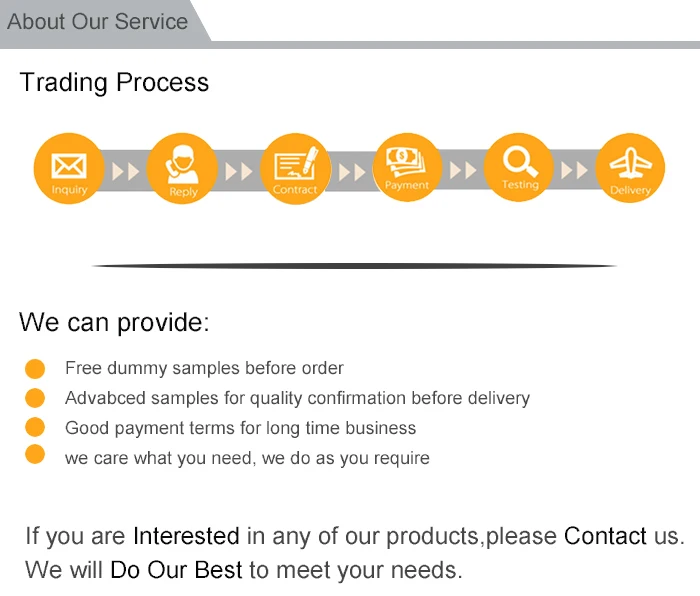Click the Payment money icon
This screenshot has height=596, width=700.
click(x=407, y=167)
